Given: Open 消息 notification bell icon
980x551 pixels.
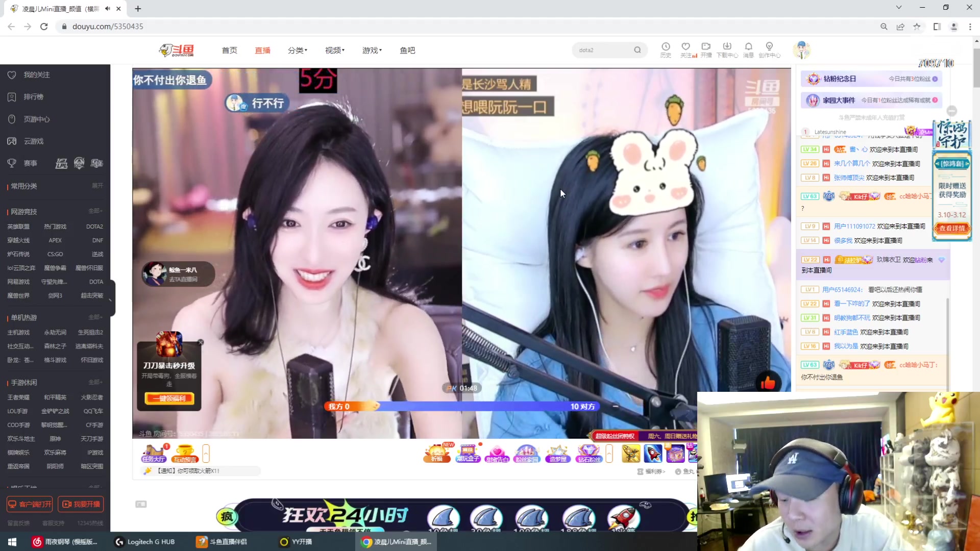Looking at the screenshot, I should [x=748, y=47].
